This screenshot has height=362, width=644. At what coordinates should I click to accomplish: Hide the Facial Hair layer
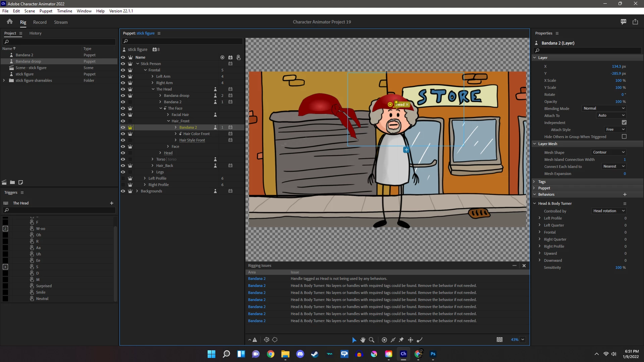[x=123, y=115]
